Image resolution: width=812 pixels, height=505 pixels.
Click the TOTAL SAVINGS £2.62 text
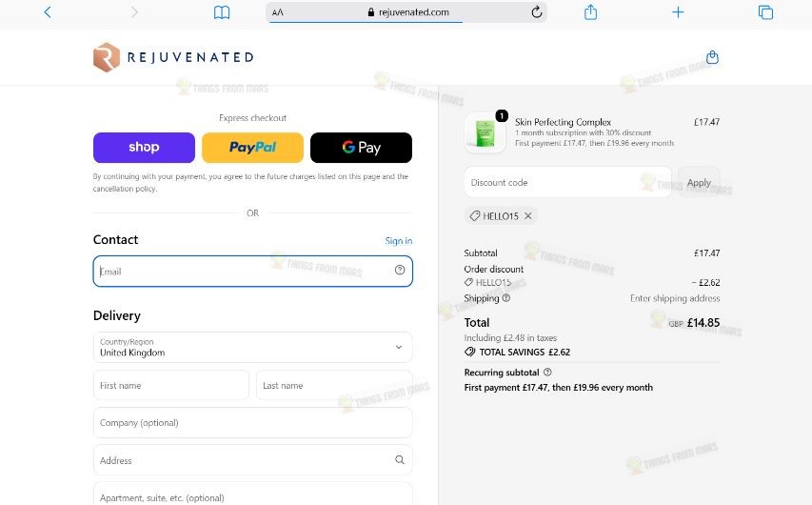point(525,352)
